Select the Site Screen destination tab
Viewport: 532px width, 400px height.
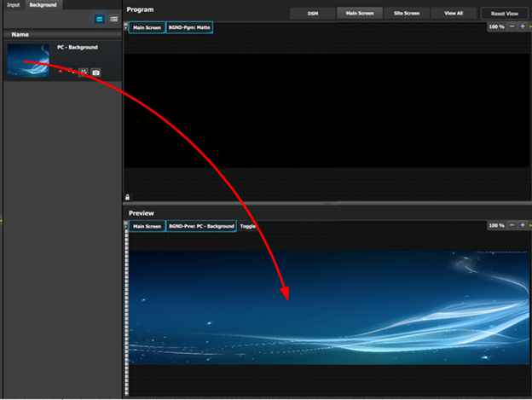click(407, 14)
